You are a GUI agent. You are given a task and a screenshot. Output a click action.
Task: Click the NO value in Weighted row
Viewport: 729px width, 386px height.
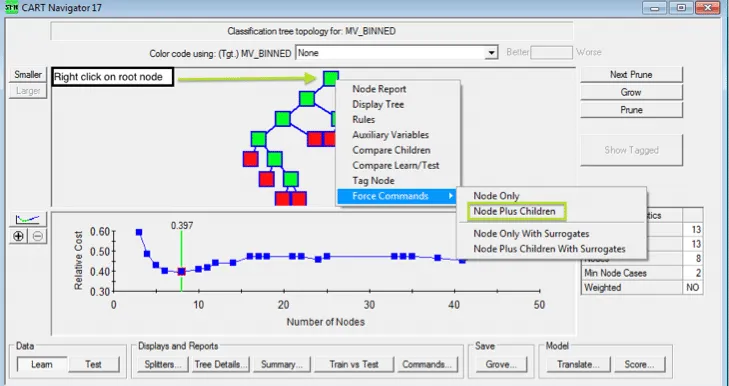click(692, 287)
